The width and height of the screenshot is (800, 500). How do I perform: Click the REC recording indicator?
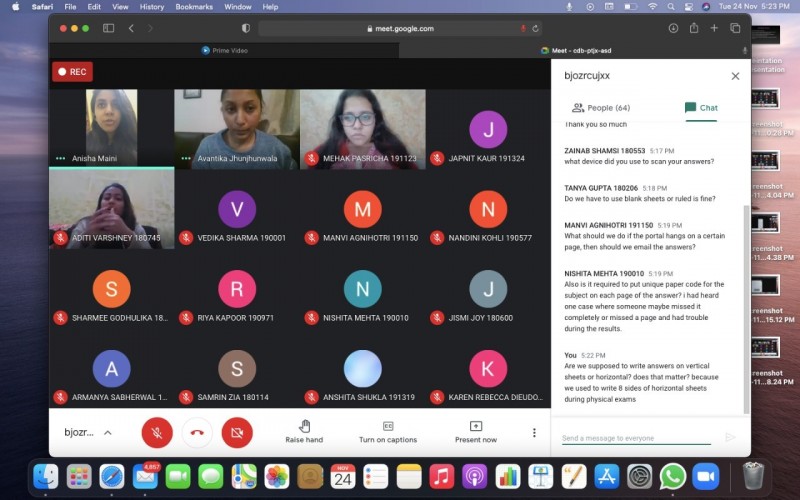point(72,72)
